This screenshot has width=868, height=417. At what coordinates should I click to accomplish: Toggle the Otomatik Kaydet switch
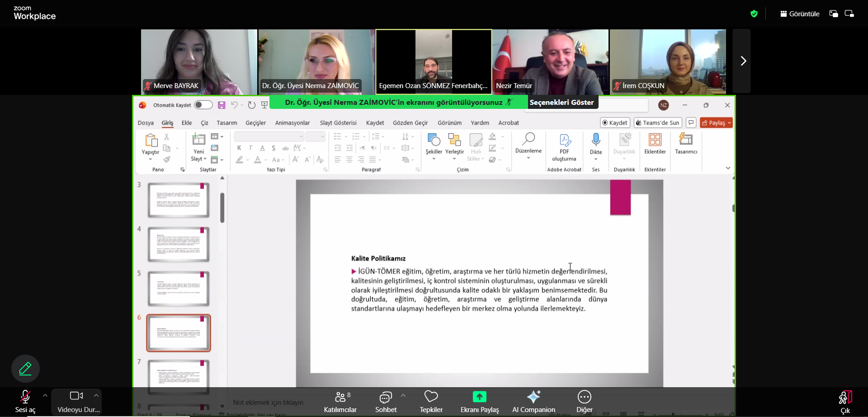coord(203,105)
